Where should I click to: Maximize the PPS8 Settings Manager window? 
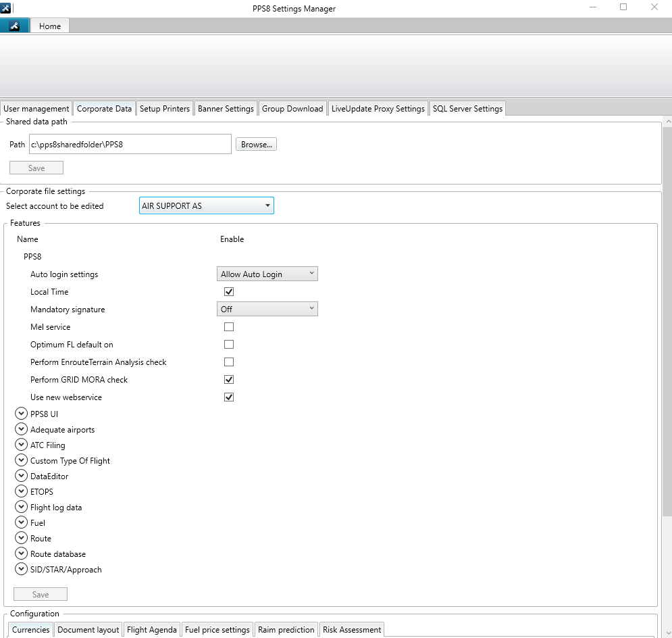pyautogui.click(x=623, y=7)
